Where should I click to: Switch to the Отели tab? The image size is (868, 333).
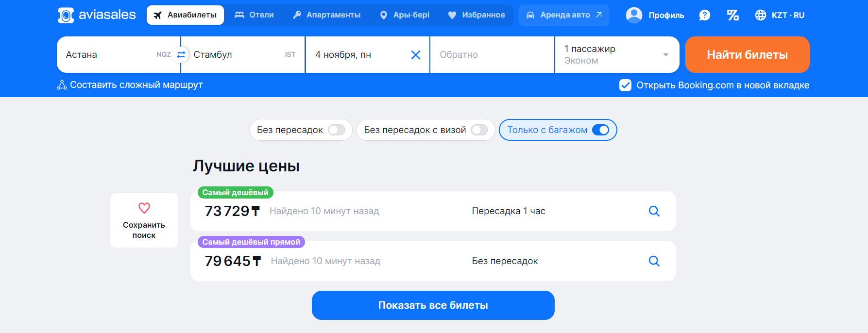point(254,15)
